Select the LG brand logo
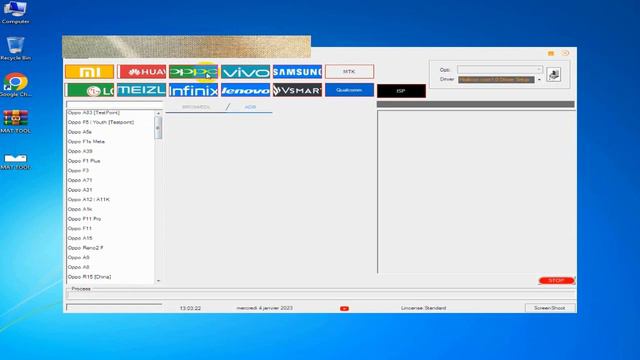Image resolution: width=640 pixels, height=360 pixels. (89, 90)
